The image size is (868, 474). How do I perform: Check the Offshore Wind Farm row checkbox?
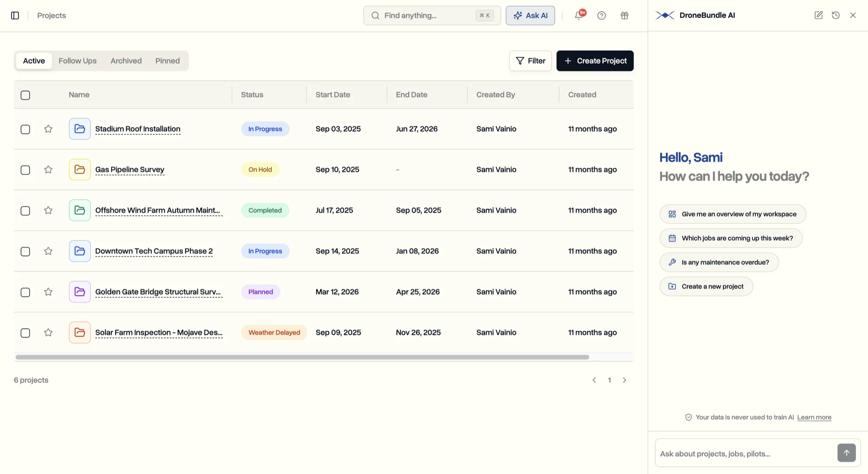pyautogui.click(x=26, y=211)
